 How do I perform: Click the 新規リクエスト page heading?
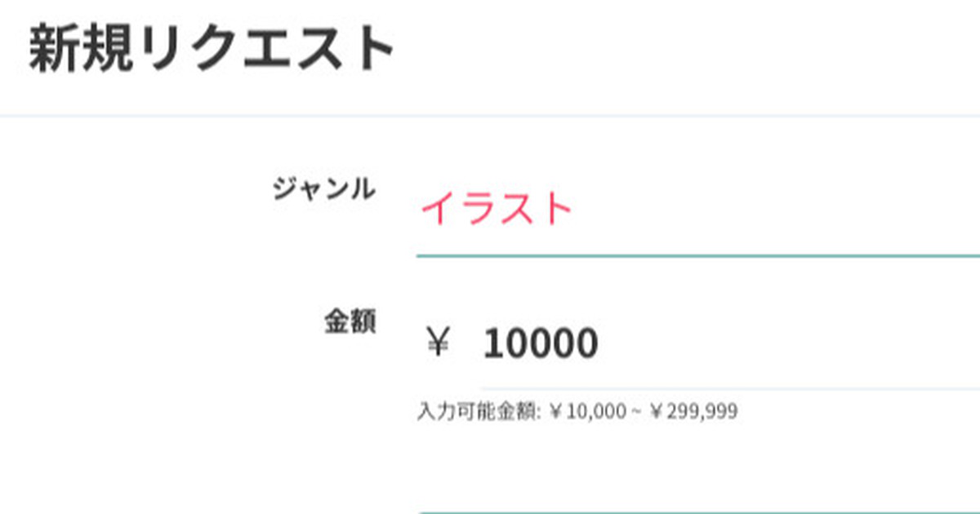click(x=212, y=51)
